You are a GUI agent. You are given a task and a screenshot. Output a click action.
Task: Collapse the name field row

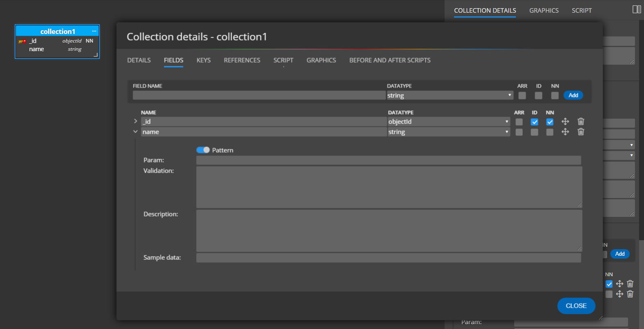point(136,131)
